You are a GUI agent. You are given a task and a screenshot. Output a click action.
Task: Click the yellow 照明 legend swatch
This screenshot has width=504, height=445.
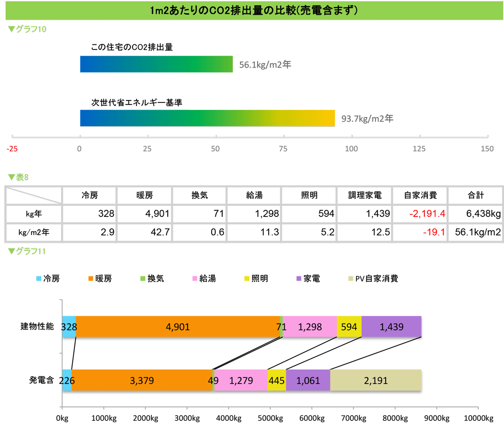point(247,279)
